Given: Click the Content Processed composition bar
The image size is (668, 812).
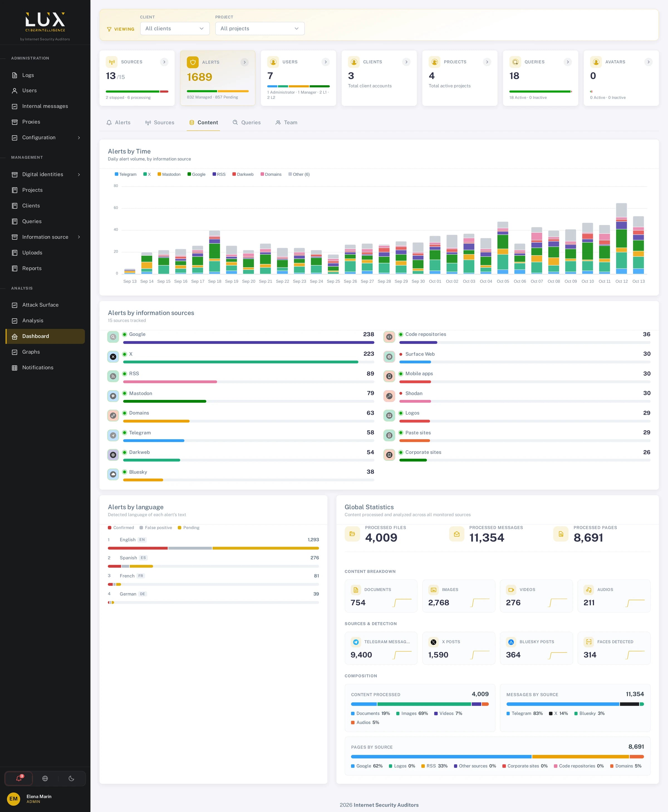Looking at the screenshot, I should (420, 704).
